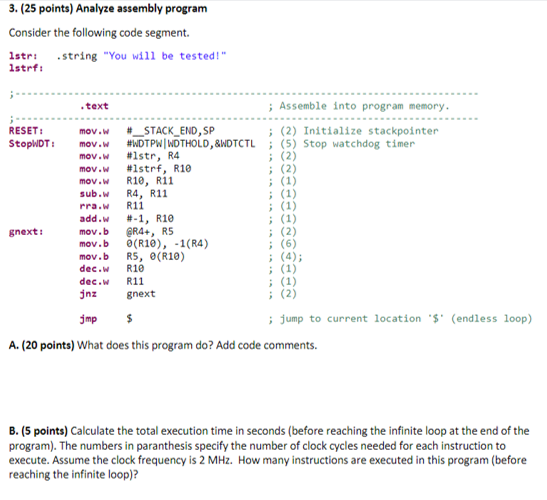This screenshot has width=547, height=500.
Task: Click the "dec.w R10" instruction
Action: click(x=112, y=269)
